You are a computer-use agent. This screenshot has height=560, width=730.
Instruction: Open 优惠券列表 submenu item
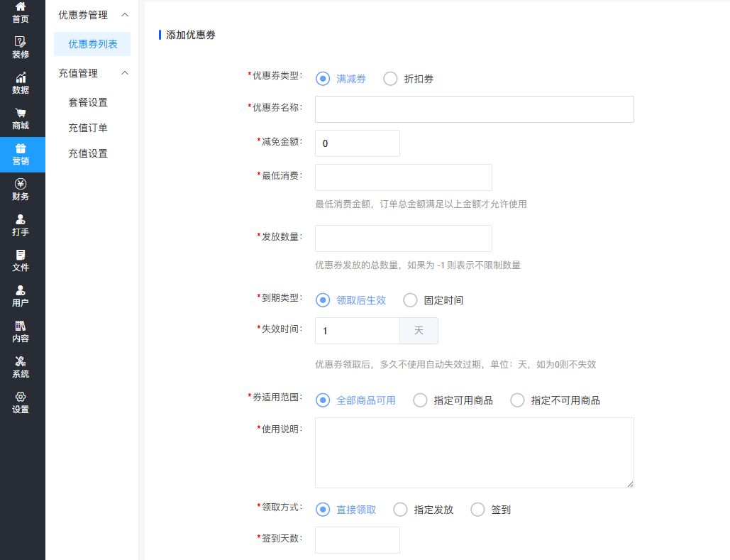92,44
